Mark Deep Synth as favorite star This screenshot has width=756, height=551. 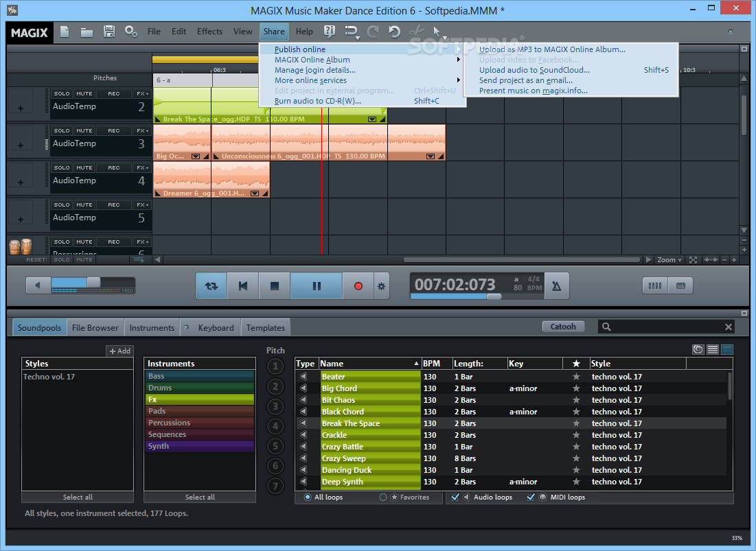pyautogui.click(x=576, y=482)
